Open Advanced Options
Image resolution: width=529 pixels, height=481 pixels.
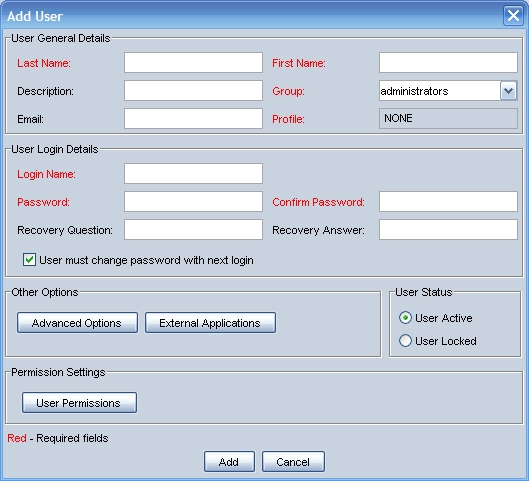(77, 323)
